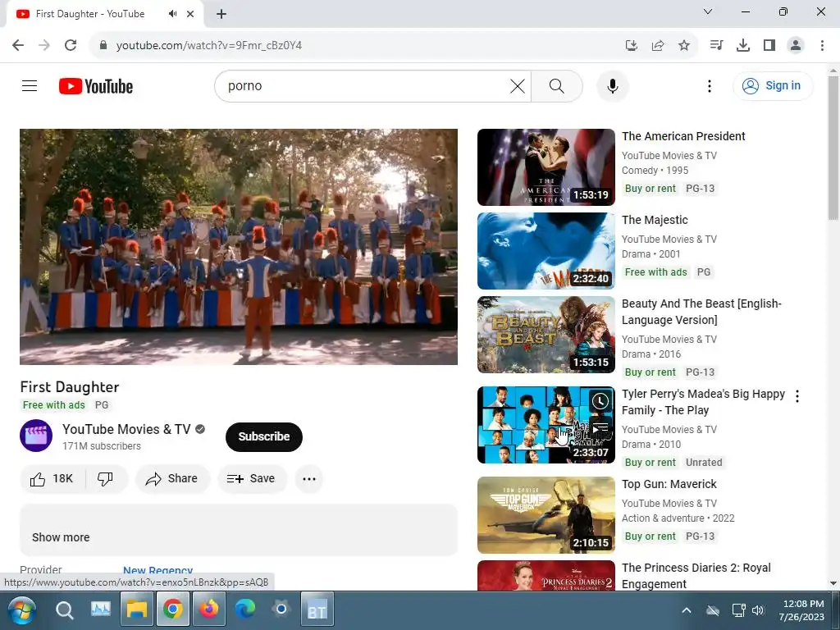The height and width of the screenshot is (630, 840).
Task: Open taskbar clock and date
Action: 802,610
